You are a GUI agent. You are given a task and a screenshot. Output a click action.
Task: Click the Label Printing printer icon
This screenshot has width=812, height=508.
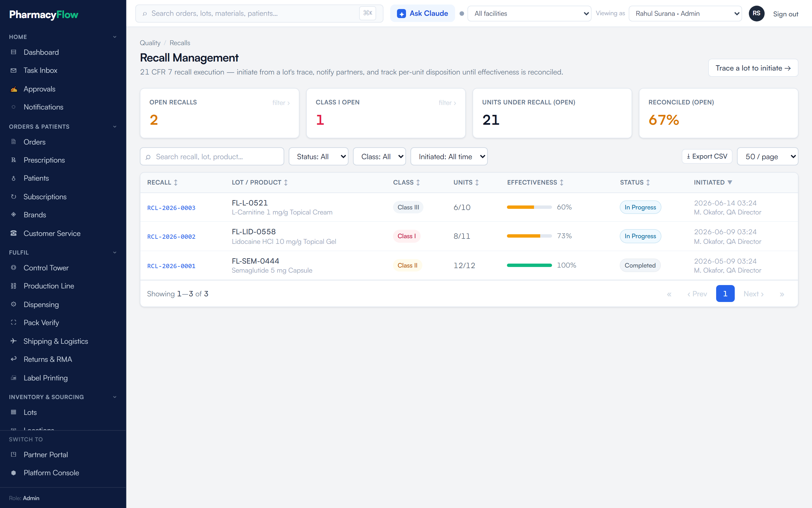14,378
